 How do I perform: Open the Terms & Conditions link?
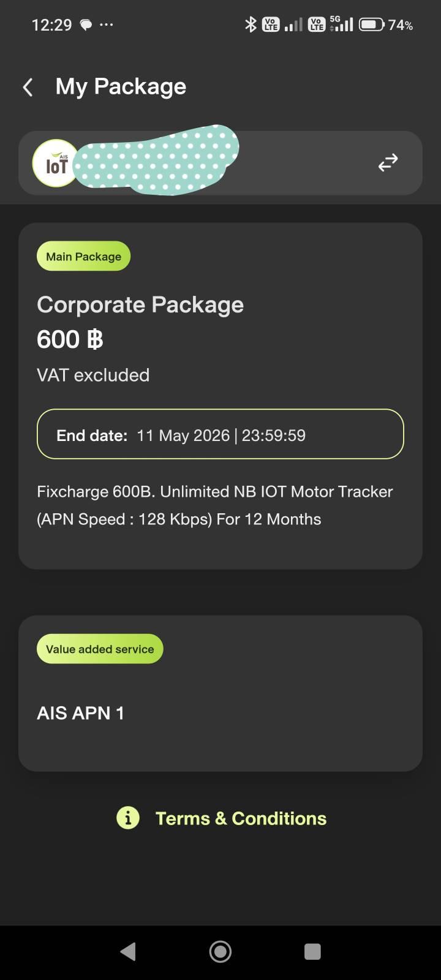tap(241, 818)
